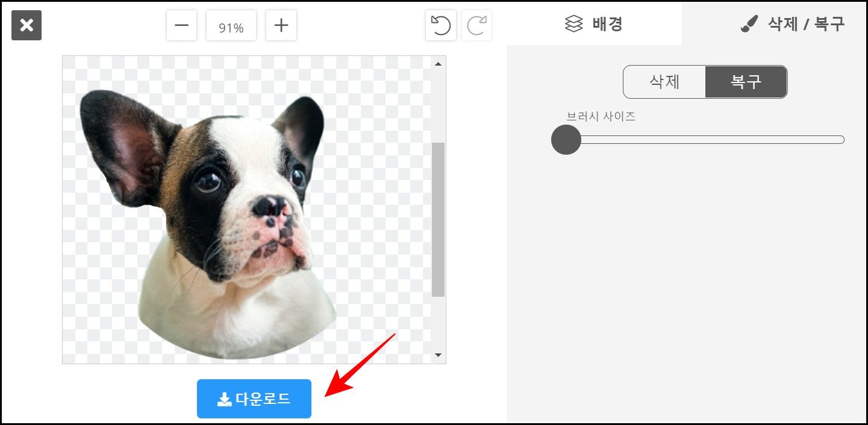868x425 pixels.
Task: Undo the last edit
Action: (441, 26)
